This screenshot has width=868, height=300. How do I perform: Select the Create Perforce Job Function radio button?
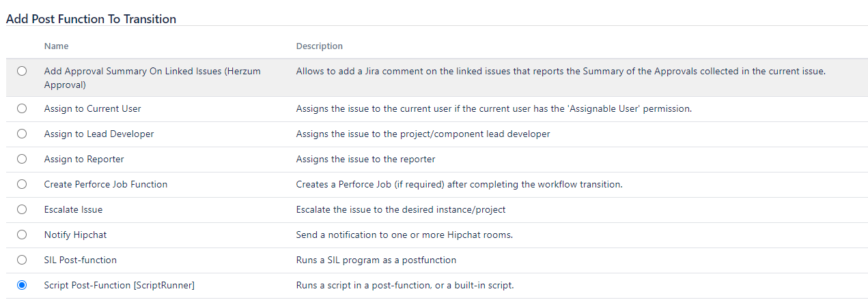tap(22, 184)
